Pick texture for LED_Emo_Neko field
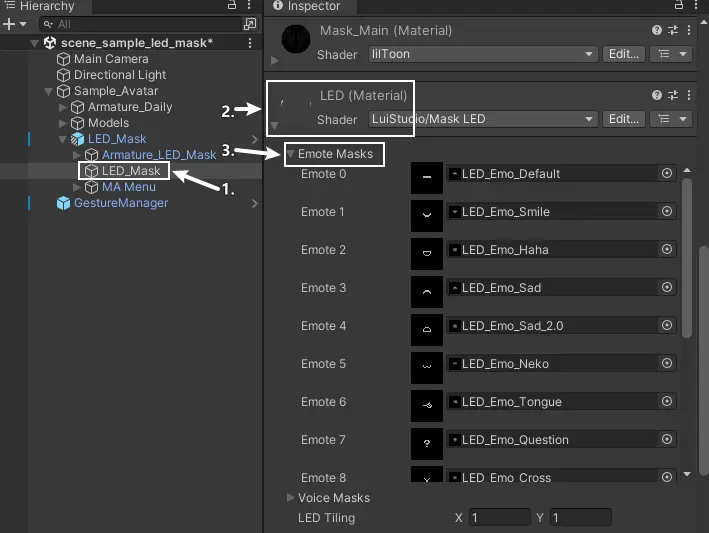This screenshot has height=533, width=709. tap(666, 363)
